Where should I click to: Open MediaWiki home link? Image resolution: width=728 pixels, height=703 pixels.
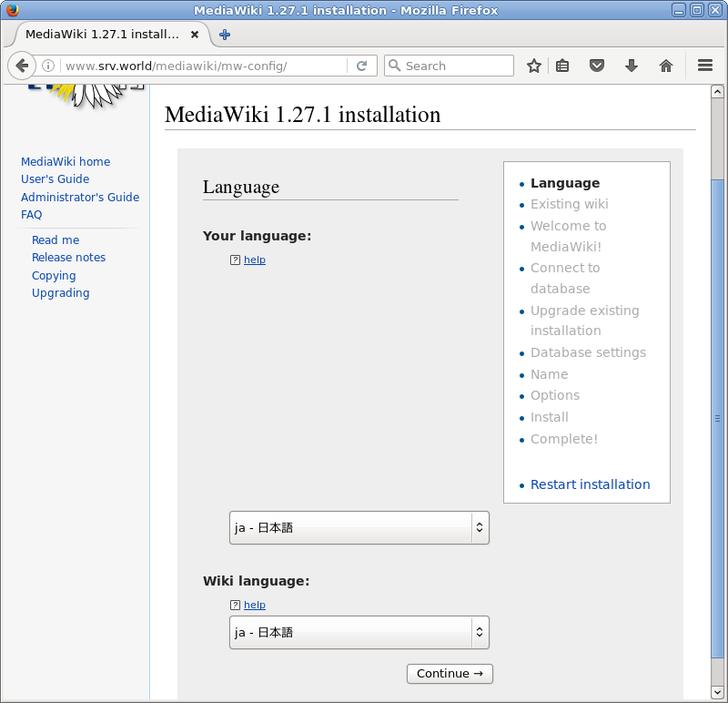(x=66, y=162)
